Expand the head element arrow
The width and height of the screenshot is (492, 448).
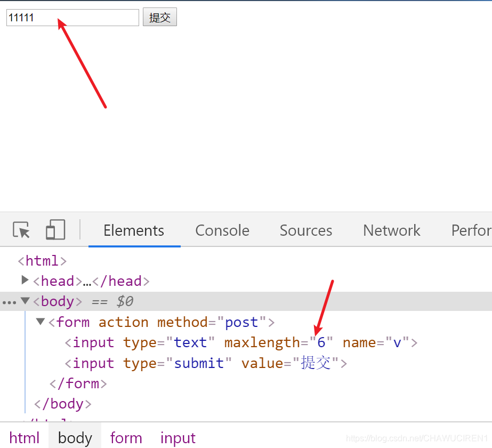coord(25,279)
